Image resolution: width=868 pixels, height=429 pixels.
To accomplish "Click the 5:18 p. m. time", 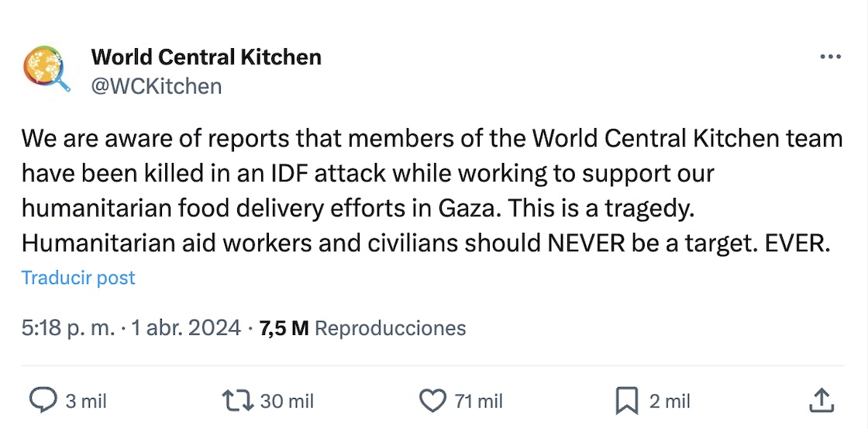I will pyautogui.click(x=70, y=328).
